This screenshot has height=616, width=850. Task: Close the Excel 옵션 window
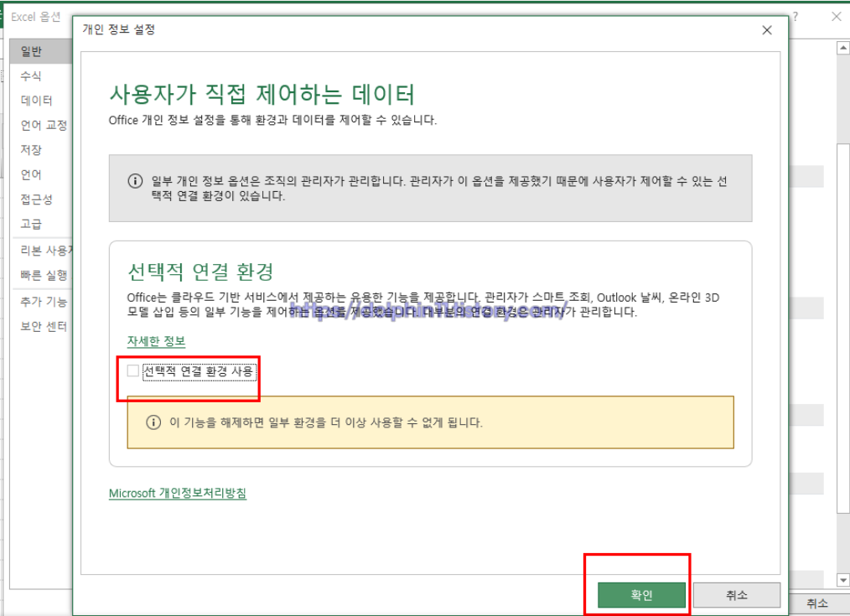click(837, 17)
